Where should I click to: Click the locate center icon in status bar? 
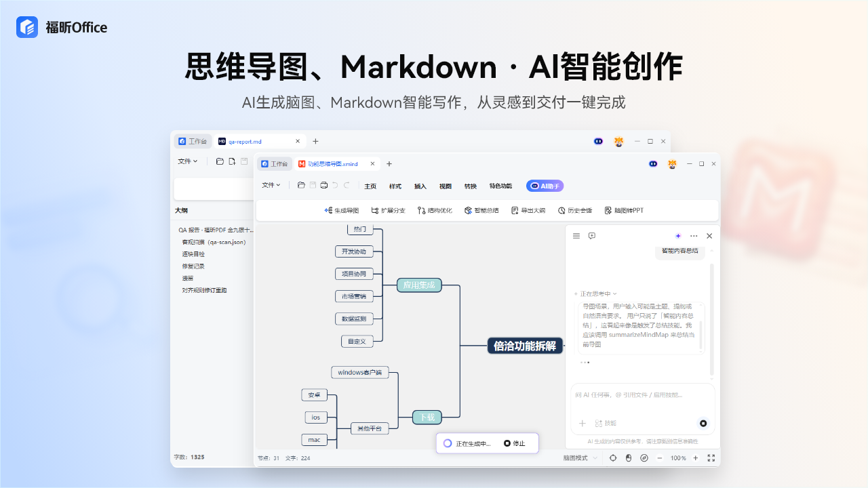tap(613, 458)
